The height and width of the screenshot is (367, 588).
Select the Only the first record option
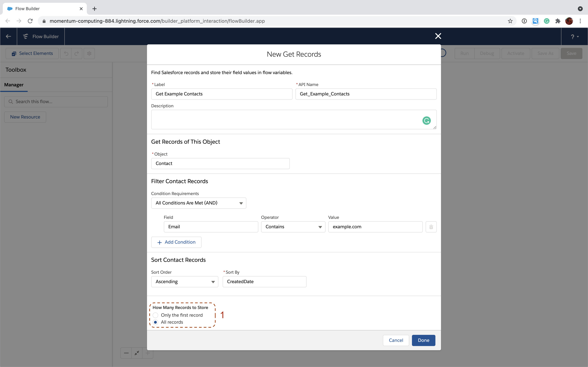156,315
